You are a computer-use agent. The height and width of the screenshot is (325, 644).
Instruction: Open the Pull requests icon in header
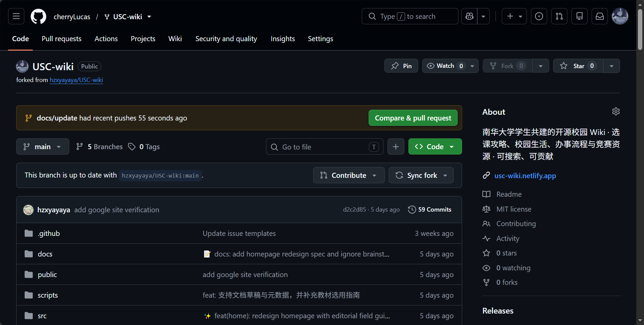coord(559,16)
